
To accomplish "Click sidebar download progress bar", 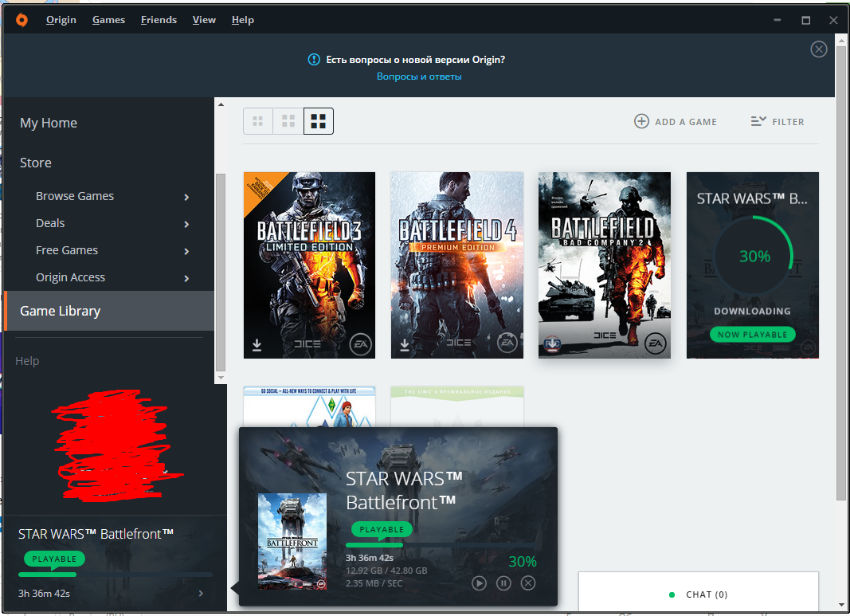I will [x=115, y=575].
